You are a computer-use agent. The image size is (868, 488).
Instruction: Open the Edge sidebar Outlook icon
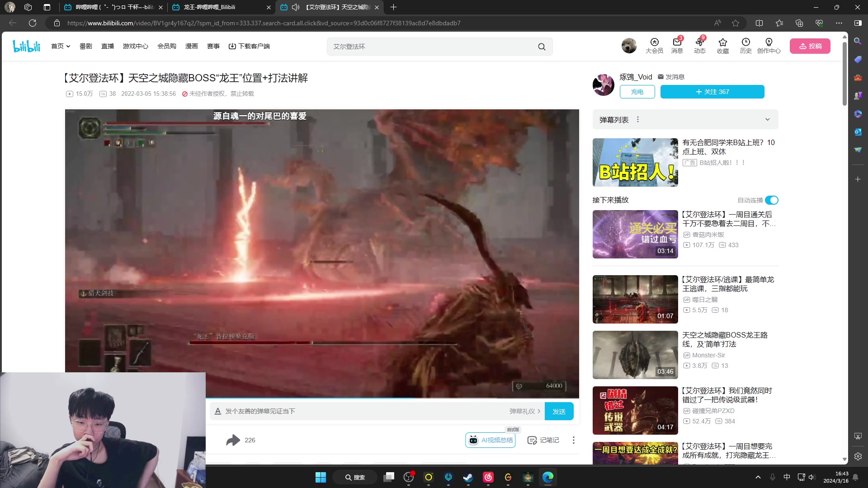pos(858,131)
